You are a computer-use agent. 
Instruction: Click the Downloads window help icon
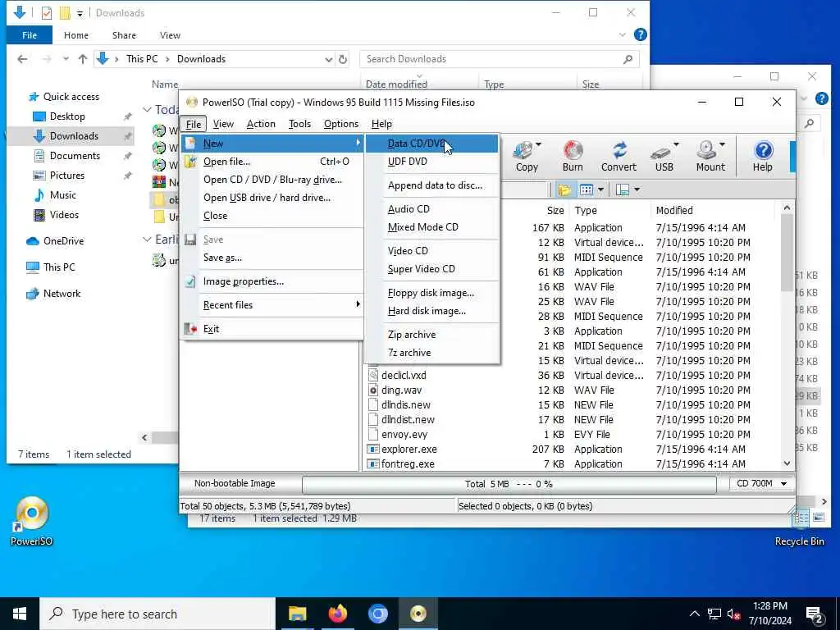click(x=640, y=34)
